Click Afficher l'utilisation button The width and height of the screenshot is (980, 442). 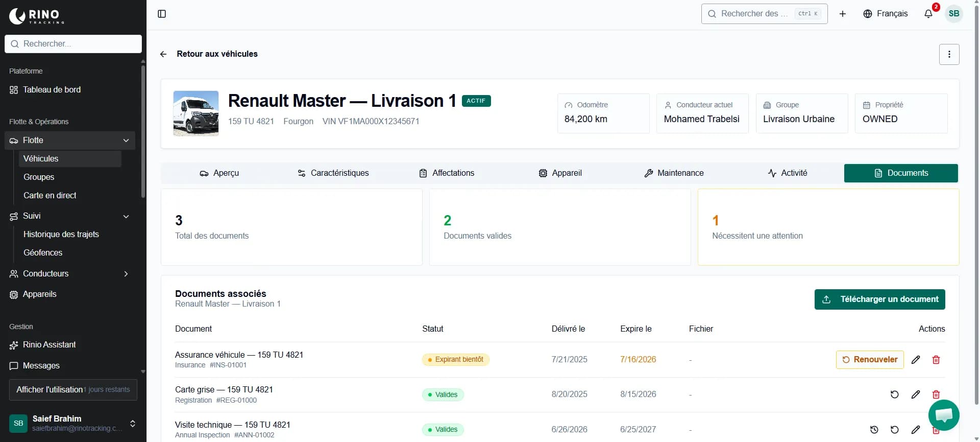(73, 390)
